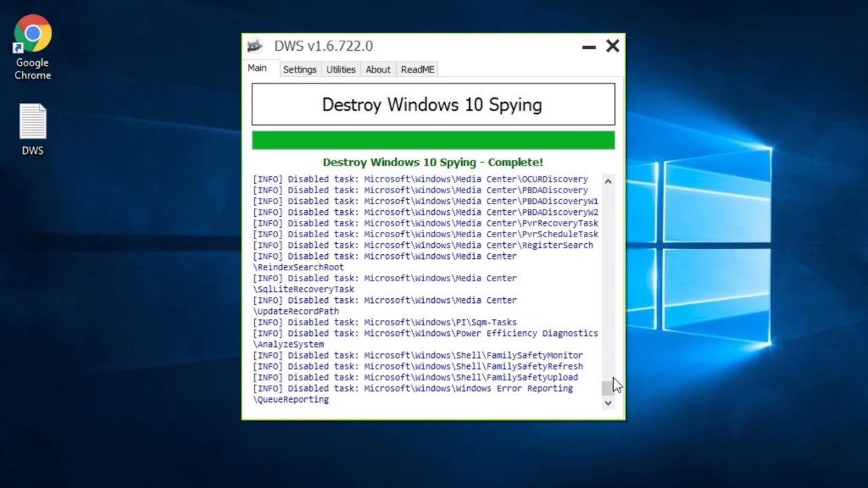Viewport: 868px width, 488px height.
Task: Click the '\UpdateRecordPath' log text
Action: pyautogui.click(x=296, y=311)
